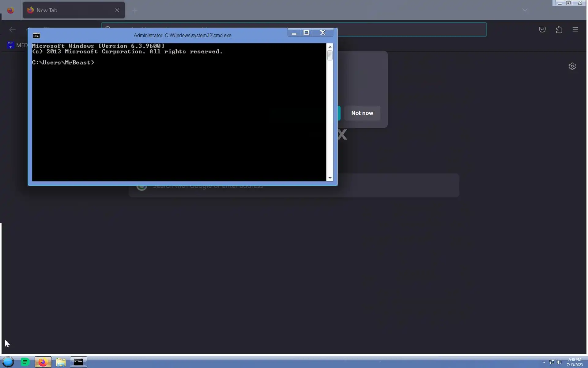Click the command prompt scroll down arrow
Viewport: 588px width, 368px height.
[330, 178]
